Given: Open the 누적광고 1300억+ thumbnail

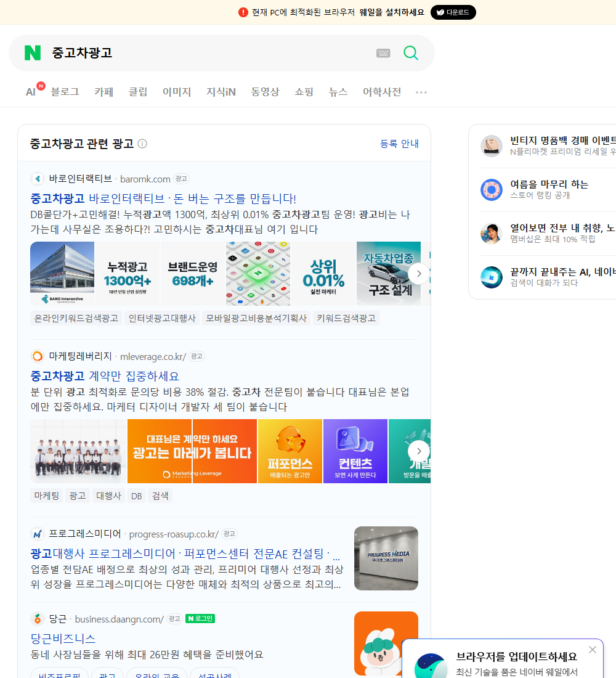Looking at the screenshot, I should pos(128,274).
